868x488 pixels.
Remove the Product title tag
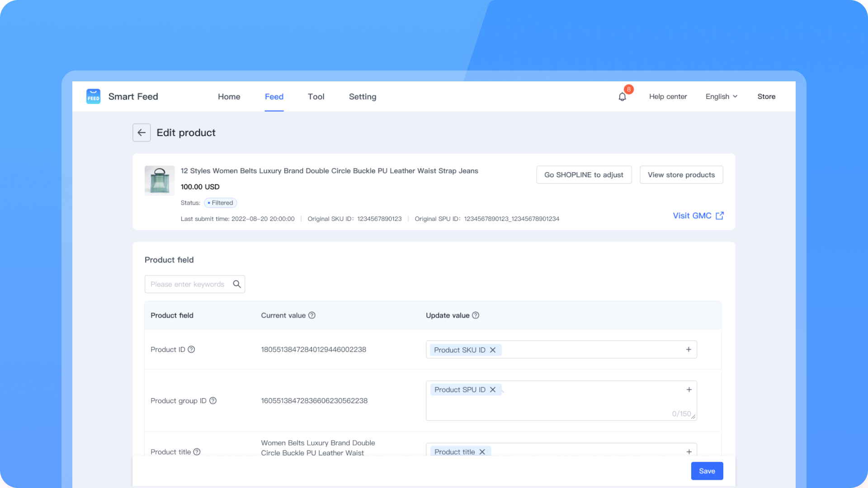pos(482,452)
